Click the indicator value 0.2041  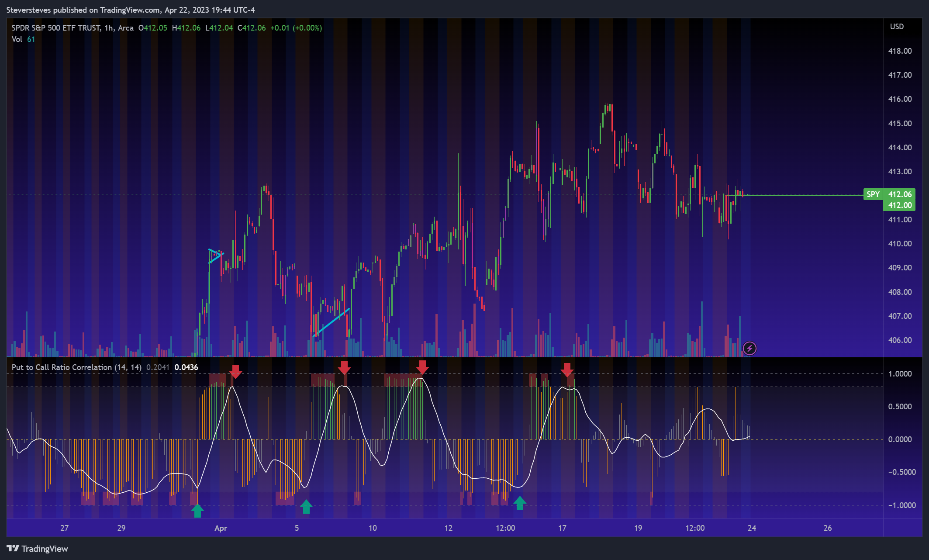[158, 367]
